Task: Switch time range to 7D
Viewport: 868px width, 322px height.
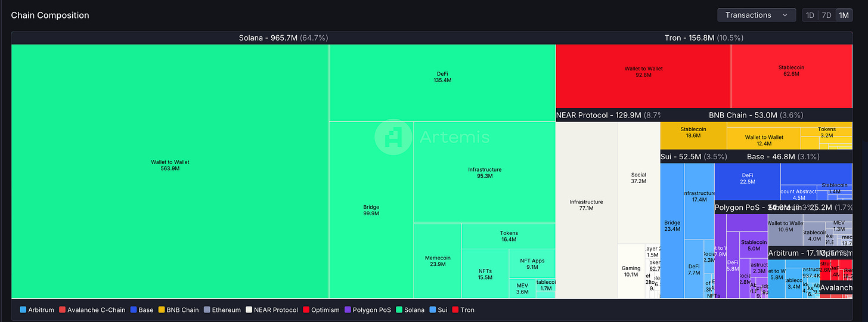Action: 826,15
